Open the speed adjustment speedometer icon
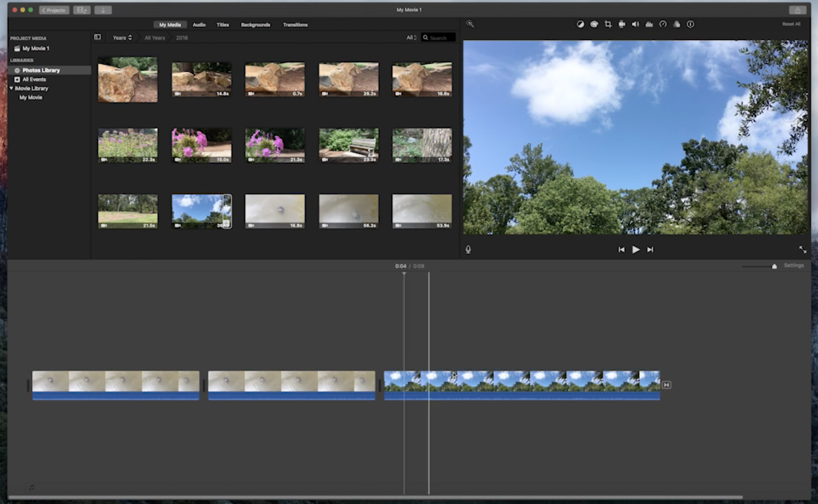 click(x=663, y=24)
